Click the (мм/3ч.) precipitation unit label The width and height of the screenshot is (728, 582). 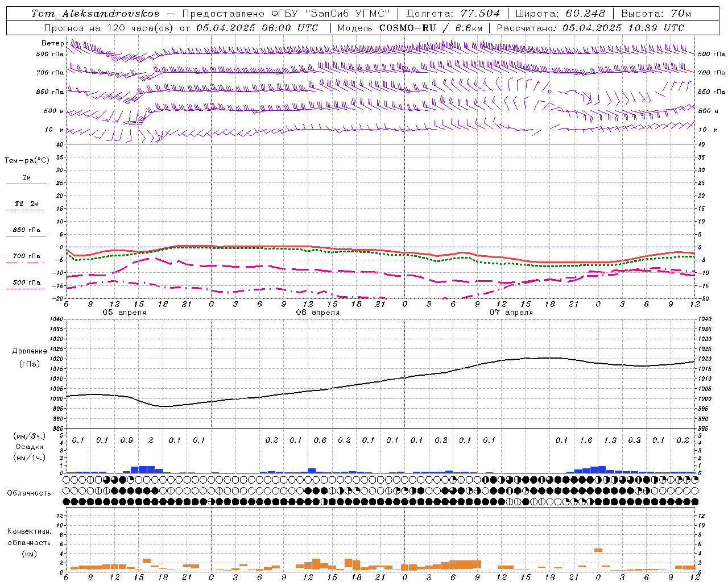29,436
